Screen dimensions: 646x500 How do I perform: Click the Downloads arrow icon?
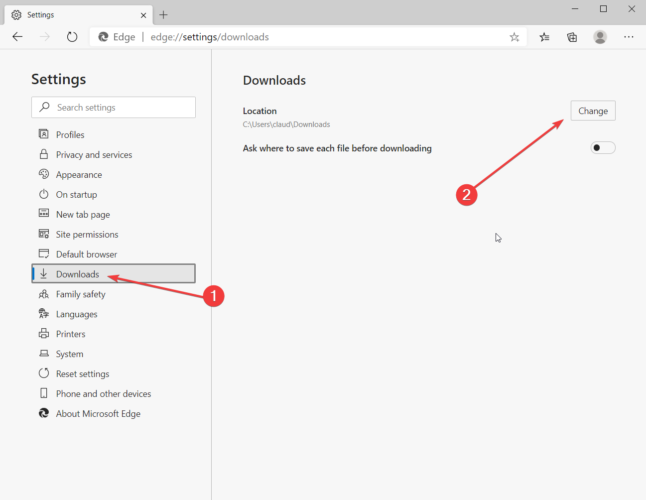44,273
